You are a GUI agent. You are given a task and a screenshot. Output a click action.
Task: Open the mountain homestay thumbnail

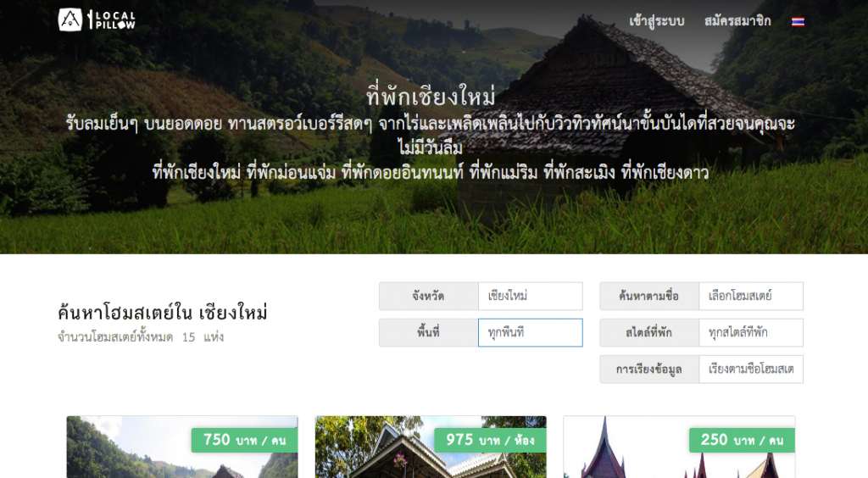tap(182, 447)
